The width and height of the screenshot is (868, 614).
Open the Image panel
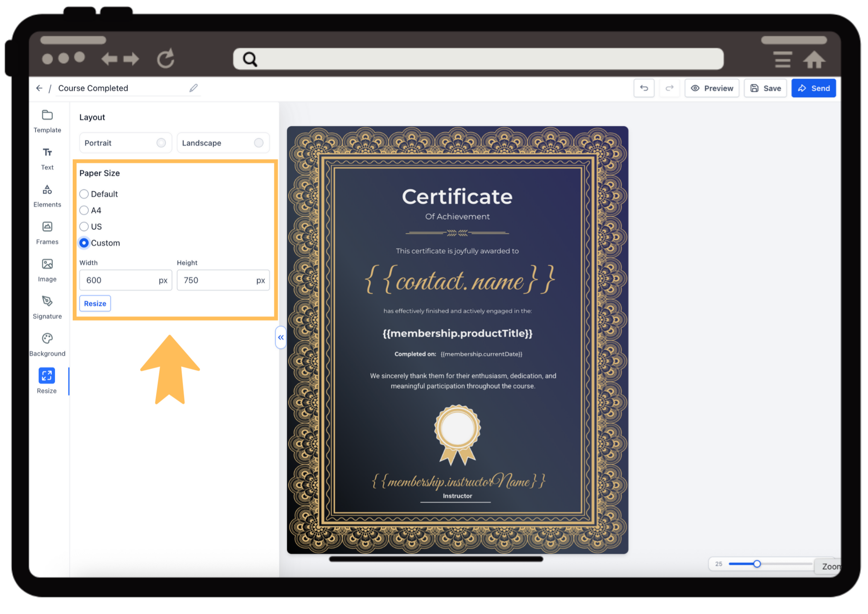pyautogui.click(x=47, y=270)
